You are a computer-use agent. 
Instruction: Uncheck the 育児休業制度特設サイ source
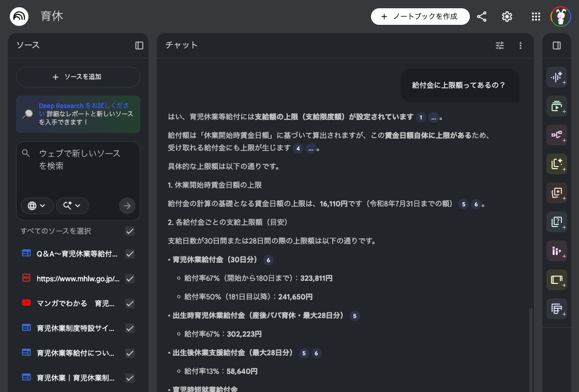130,328
